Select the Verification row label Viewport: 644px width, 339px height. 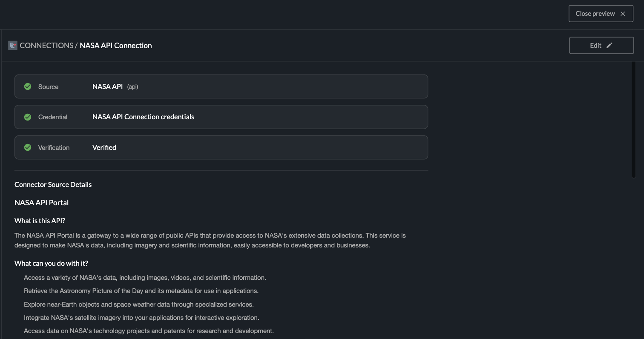(54, 148)
